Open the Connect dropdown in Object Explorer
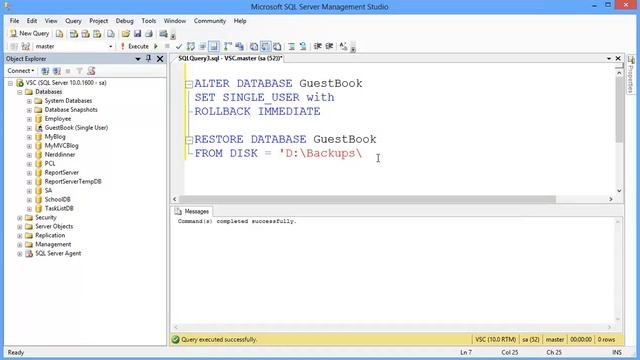The height and width of the screenshot is (360, 640). tap(21, 71)
